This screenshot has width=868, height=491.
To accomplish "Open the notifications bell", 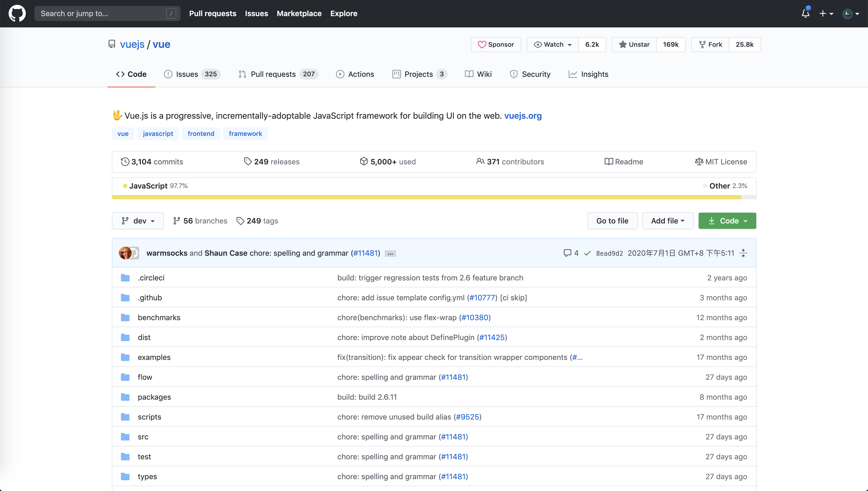I will coord(806,13).
